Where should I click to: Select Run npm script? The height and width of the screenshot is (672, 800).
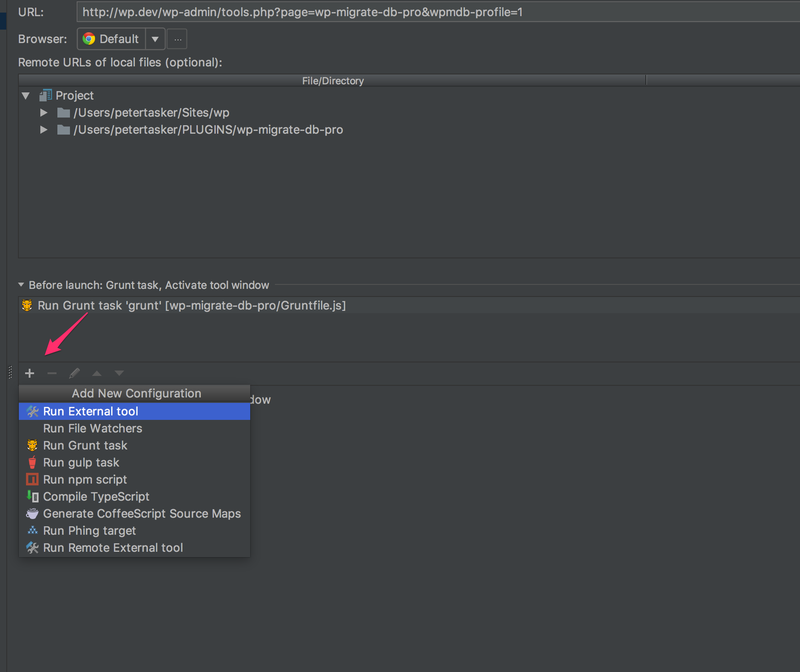(x=135, y=480)
